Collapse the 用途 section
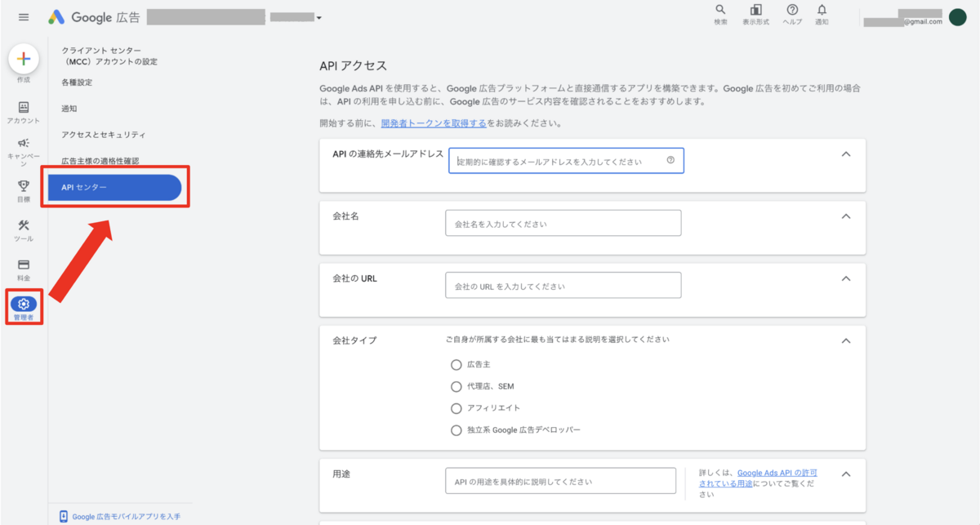Screen dimensions: 980x525 [846, 474]
